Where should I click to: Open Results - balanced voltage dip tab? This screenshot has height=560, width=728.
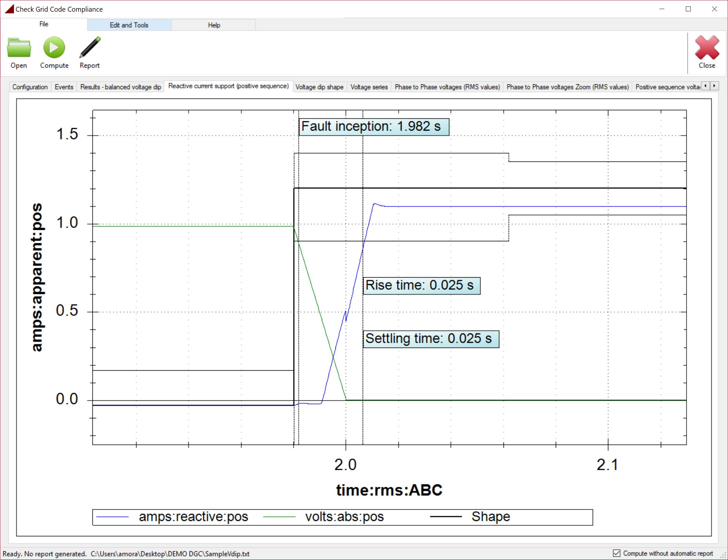(x=121, y=87)
